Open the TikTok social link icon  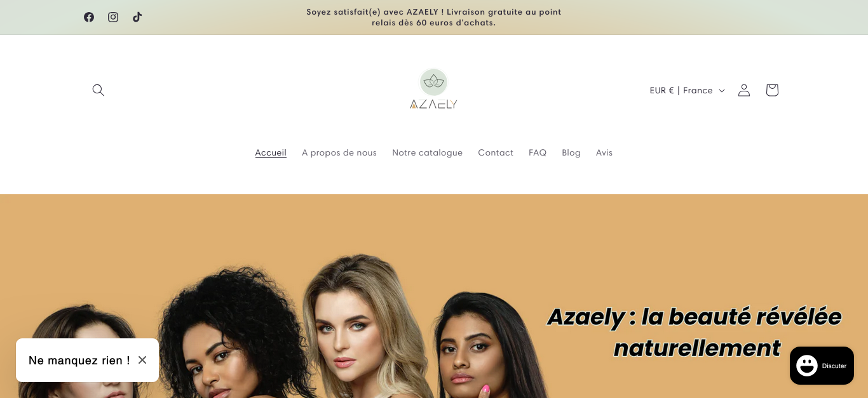click(x=137, y=17)
